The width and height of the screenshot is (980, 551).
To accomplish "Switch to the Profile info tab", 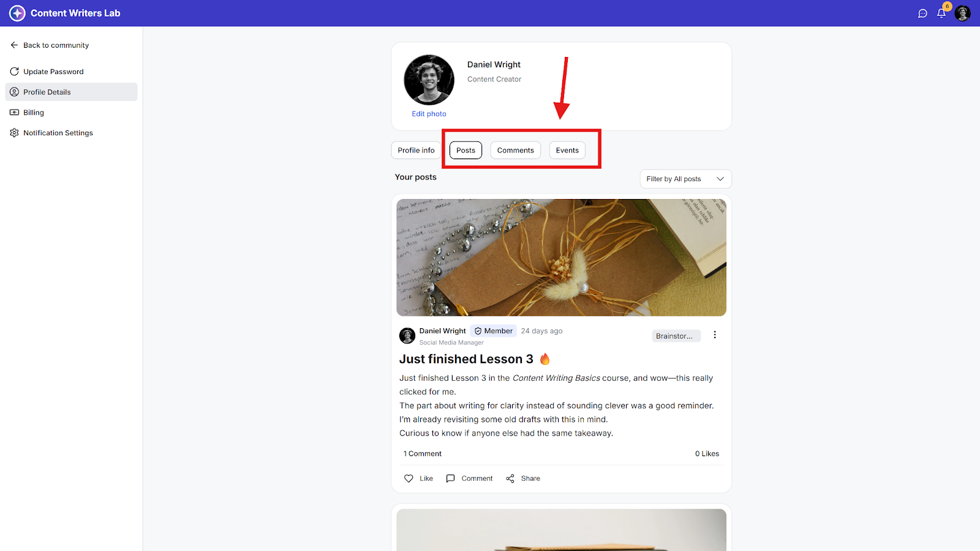I will 416,151.
